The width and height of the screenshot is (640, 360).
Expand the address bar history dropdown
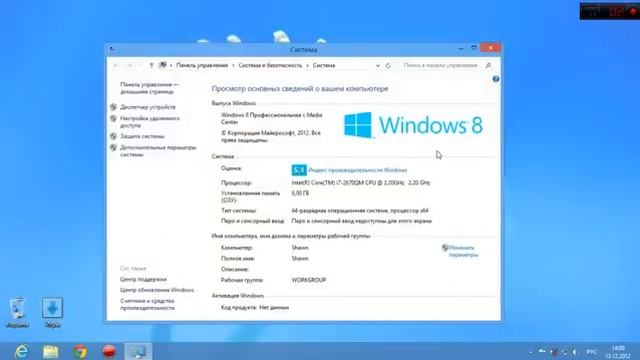(x=378, y=65)
